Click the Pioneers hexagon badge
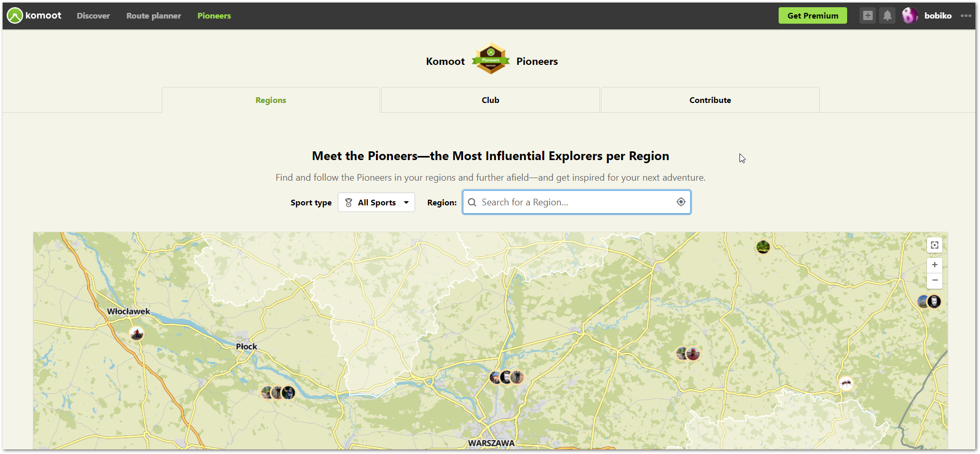Viewport: 980px width, 454px height. tap(491, 59)
